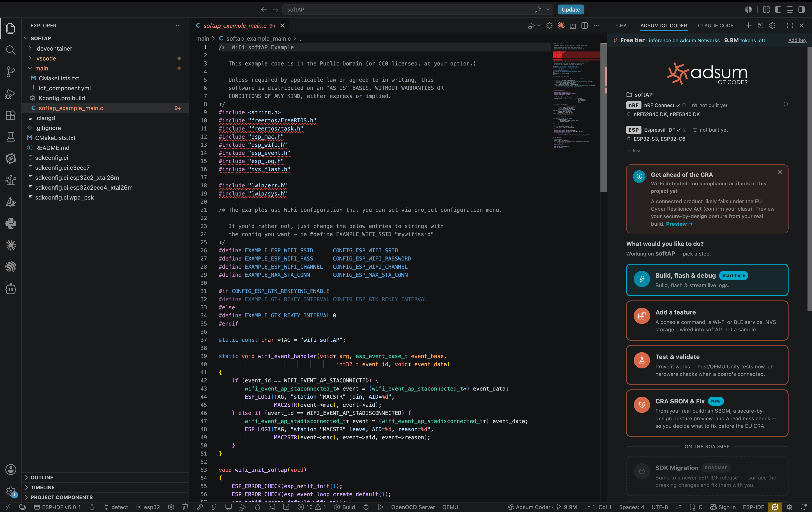This screenshot has height=512, width=812.
Task: Toggle the primary side bar layout button
Action: coord(778,9)
